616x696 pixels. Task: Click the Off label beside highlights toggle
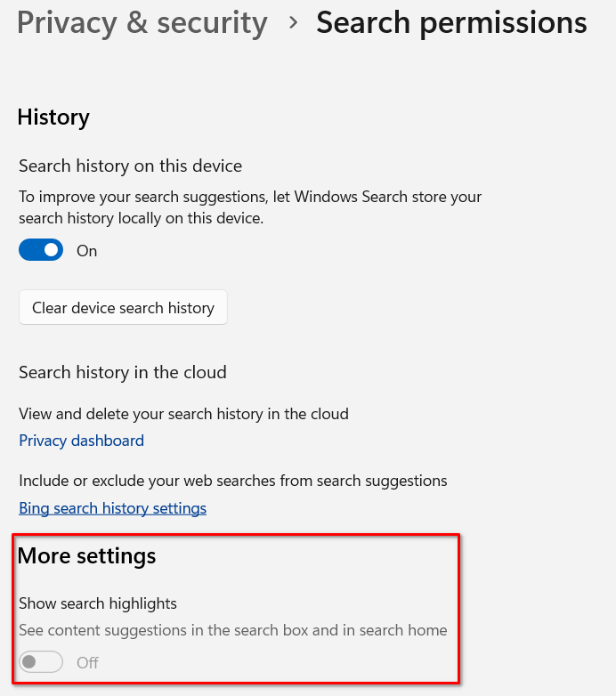point(87,663)
